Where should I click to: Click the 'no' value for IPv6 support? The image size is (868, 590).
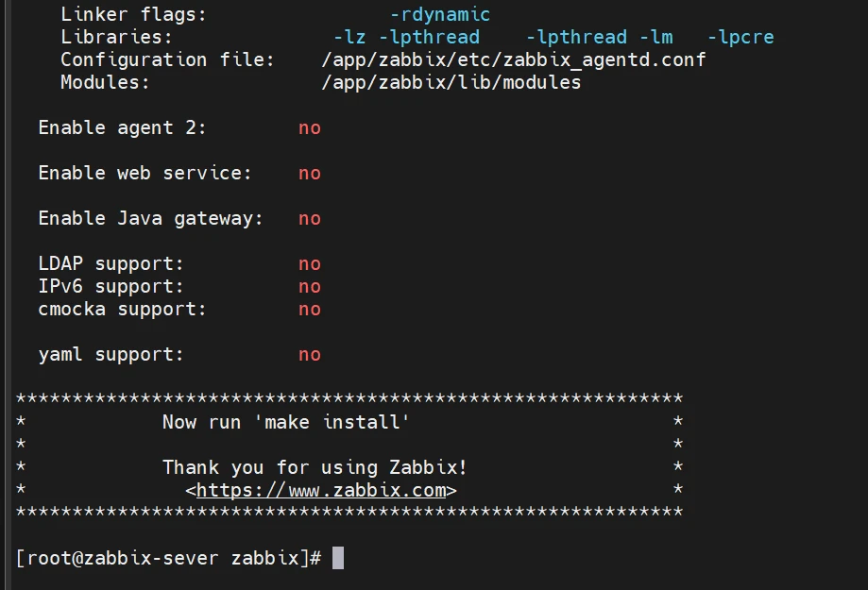[310, 286]
